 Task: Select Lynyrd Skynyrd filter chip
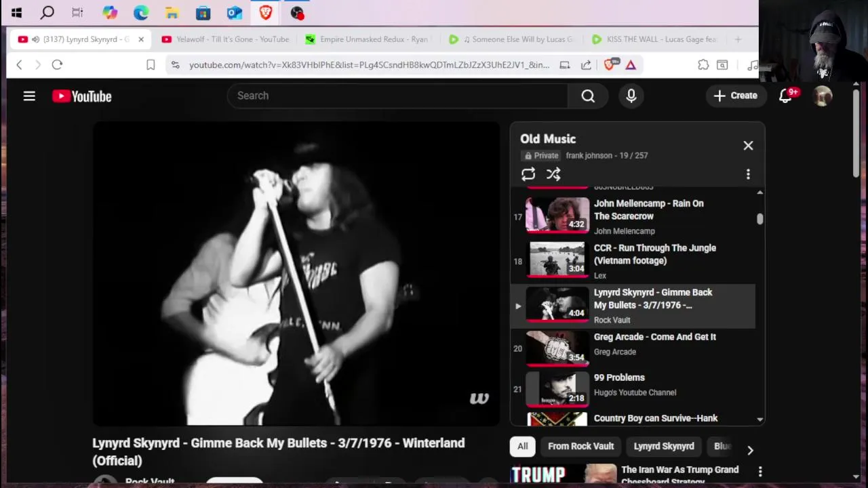(664, 446)
